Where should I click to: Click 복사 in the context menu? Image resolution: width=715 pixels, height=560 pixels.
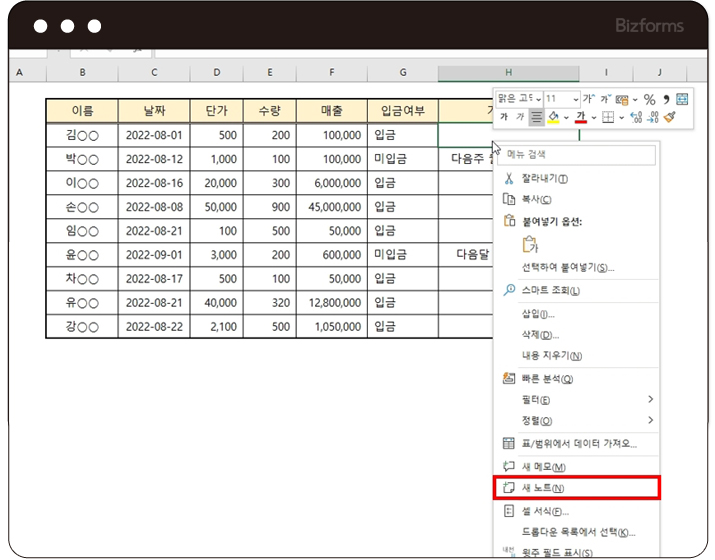(x=536, y=199)
